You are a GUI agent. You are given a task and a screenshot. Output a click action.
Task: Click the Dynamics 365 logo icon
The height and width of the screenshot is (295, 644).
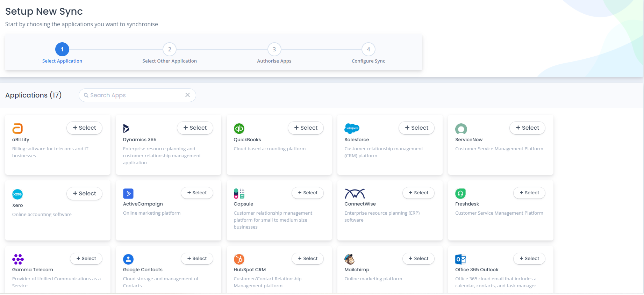126,129
